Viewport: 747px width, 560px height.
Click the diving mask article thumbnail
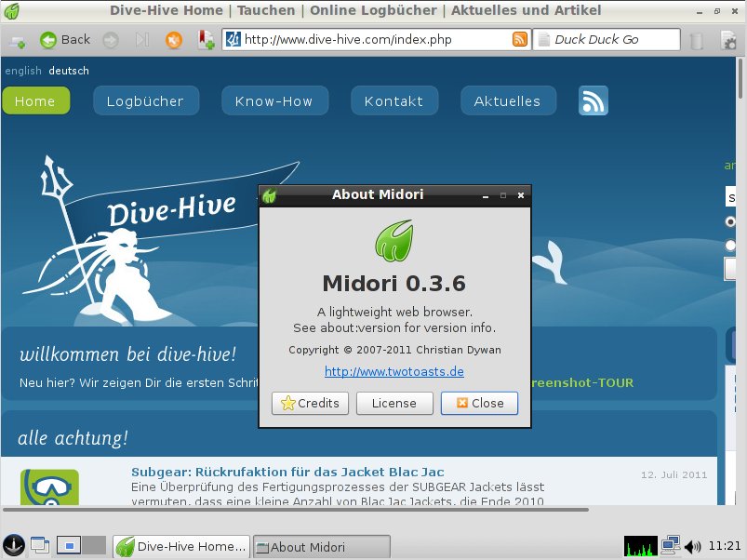point(49,487)
